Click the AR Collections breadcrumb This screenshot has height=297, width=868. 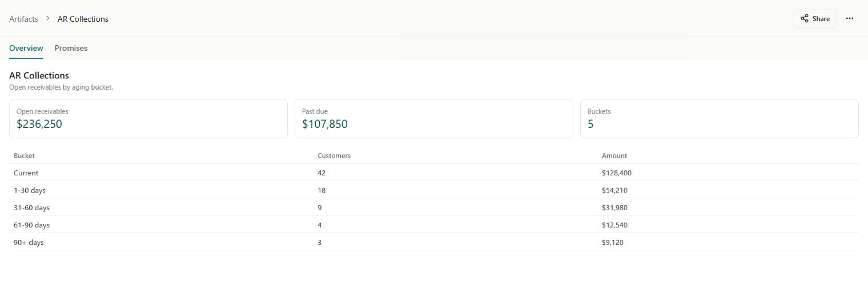point(83,19)
